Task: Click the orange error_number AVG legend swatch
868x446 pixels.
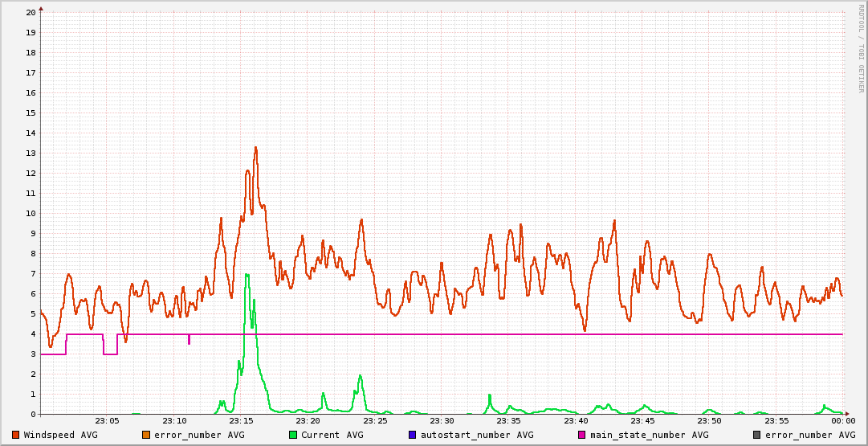Action: (146, 435)
